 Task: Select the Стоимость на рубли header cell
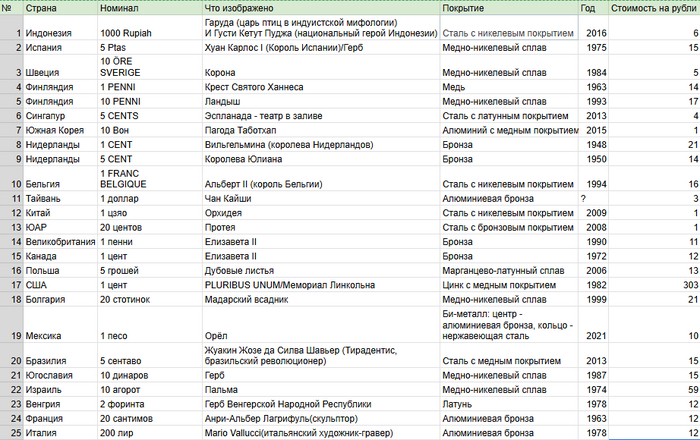point(654,8)
